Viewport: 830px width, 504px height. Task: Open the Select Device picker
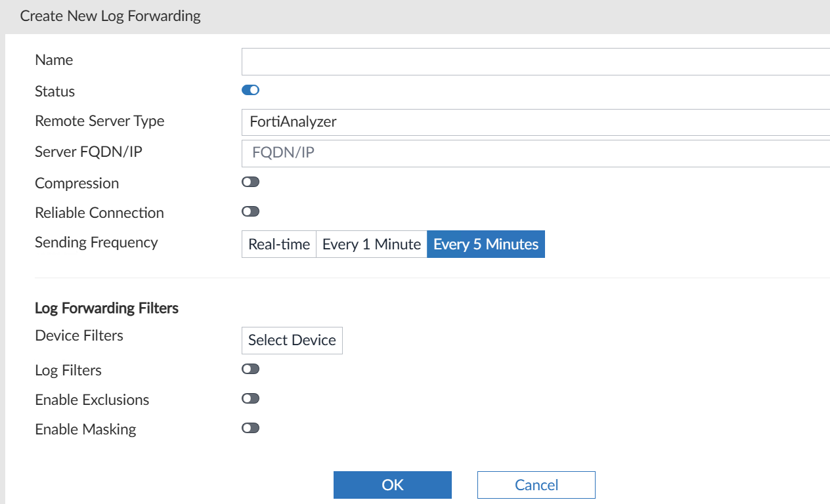tap(292, 340)
